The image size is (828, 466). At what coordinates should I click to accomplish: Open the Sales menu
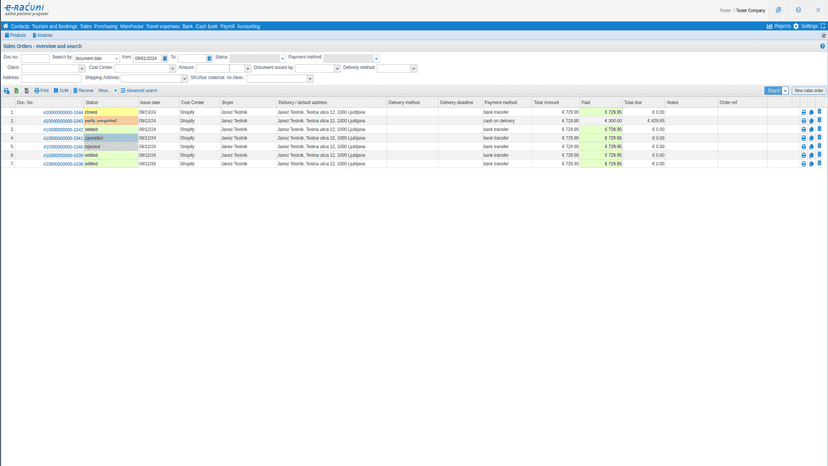tap(86, 26)
